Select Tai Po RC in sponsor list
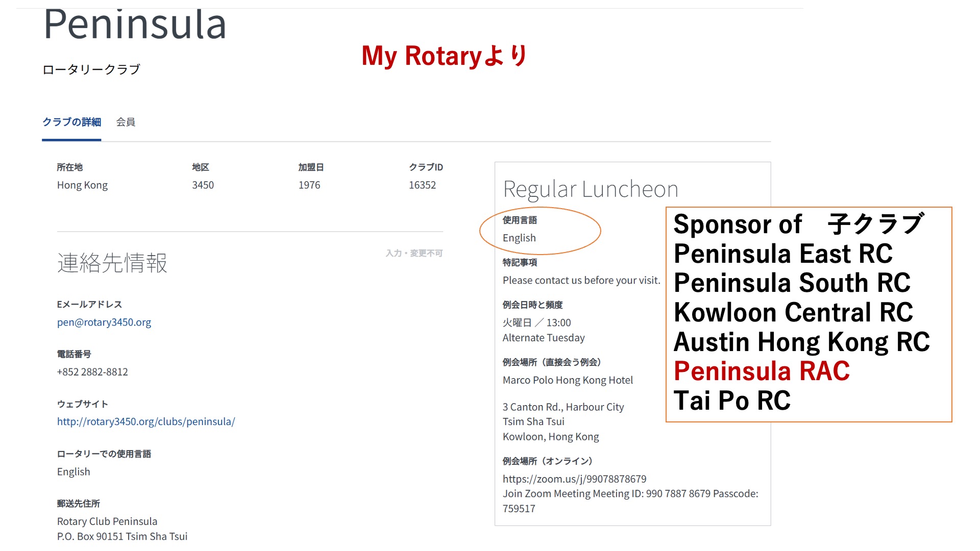Image resolution: width=980 pixels, height=551 pixels. (x=732, y=400)
